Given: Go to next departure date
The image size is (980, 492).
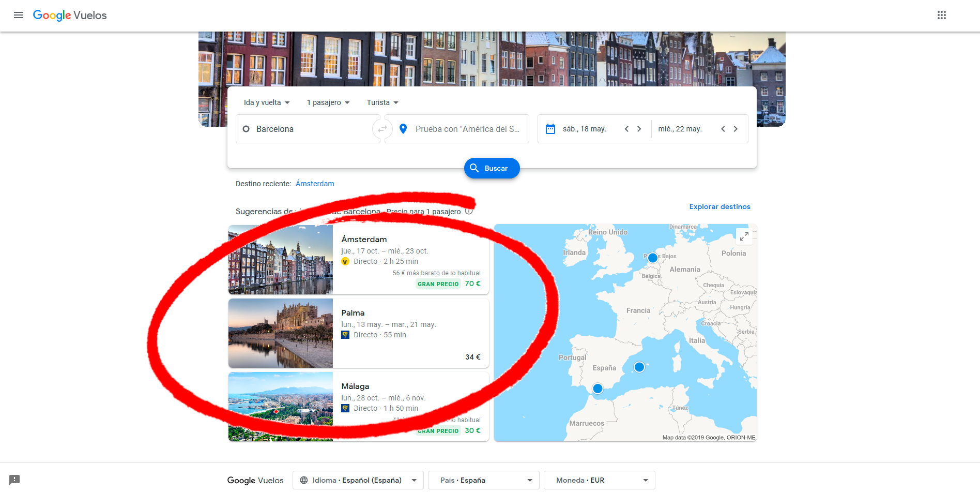Looking at the screenshot, I should pyautogui.click(x=639, y=129).
